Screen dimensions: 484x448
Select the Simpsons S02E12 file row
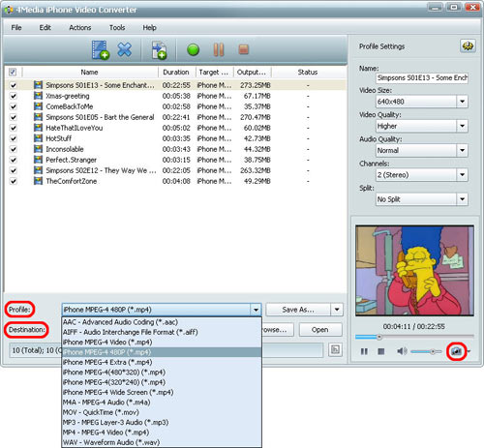coord(176,170)
